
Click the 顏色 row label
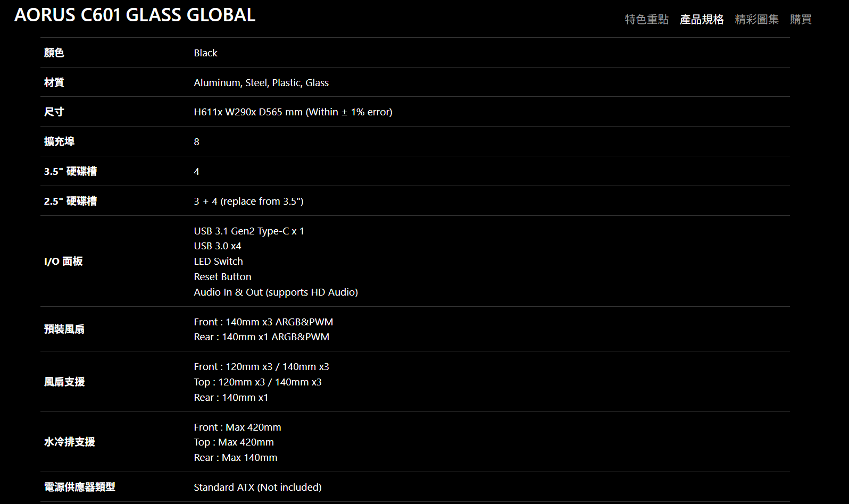pyautogui.click(x=54, y=53)
